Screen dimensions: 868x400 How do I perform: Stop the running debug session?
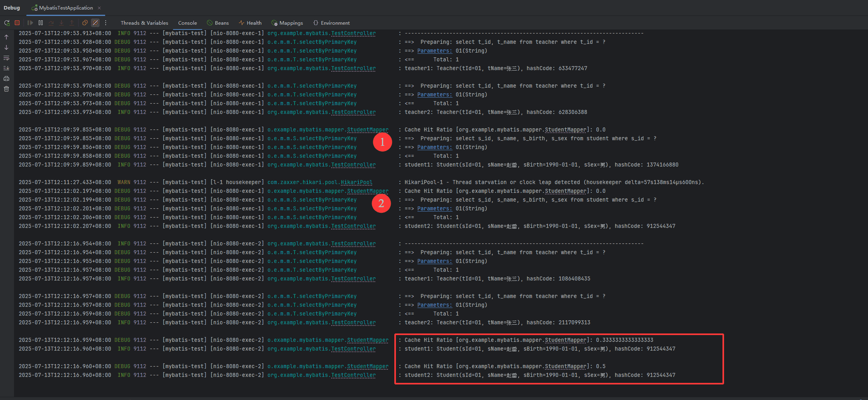click(17, 23)
